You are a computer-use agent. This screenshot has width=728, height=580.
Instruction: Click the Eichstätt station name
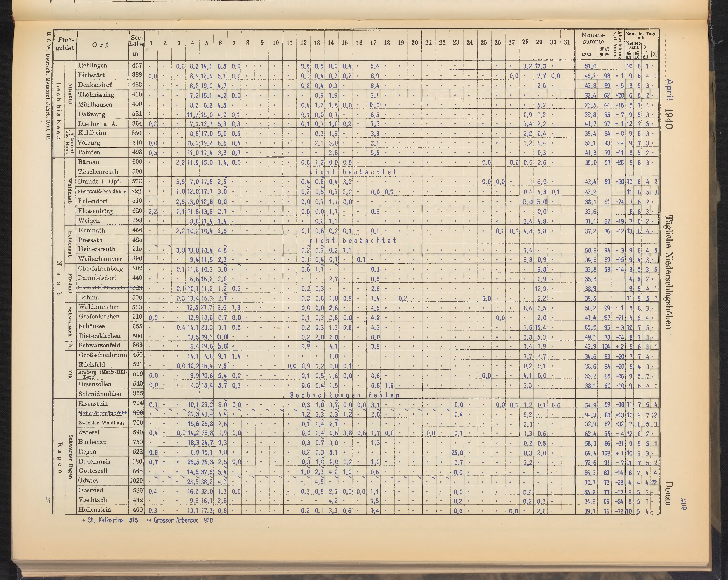tap(91, 75)
